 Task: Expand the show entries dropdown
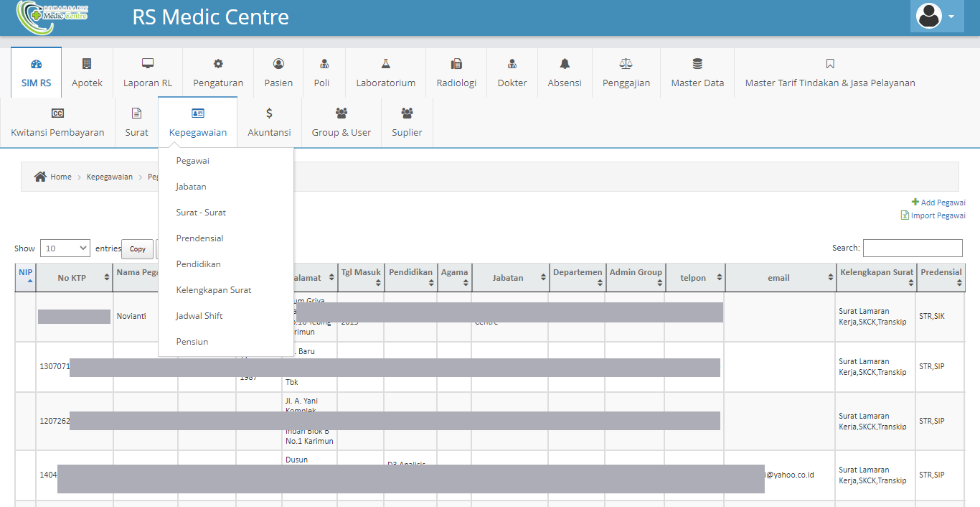point(65,248)
